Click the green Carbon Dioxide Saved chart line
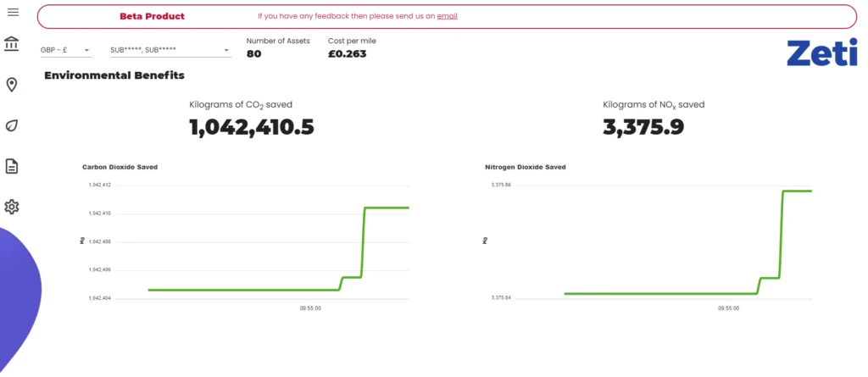The height and width of the screenshot is (377, 868). [x=254, y=290]
